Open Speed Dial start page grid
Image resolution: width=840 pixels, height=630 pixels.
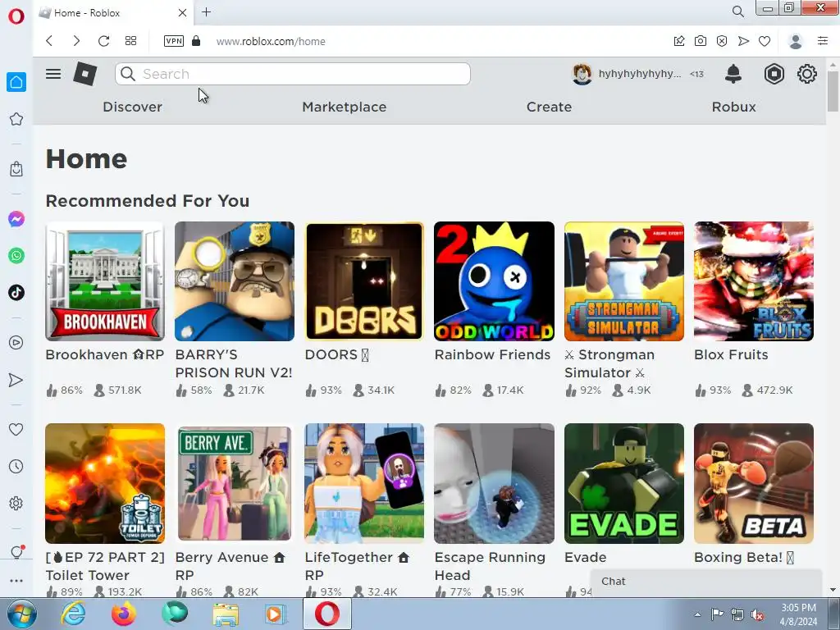tap(130, 41)
